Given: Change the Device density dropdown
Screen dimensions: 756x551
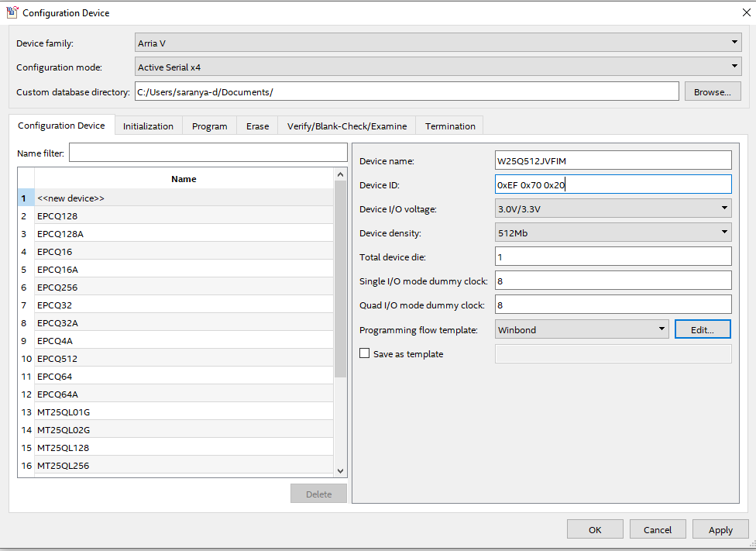Looking at the screenshot, I should (x=613, y=232).
